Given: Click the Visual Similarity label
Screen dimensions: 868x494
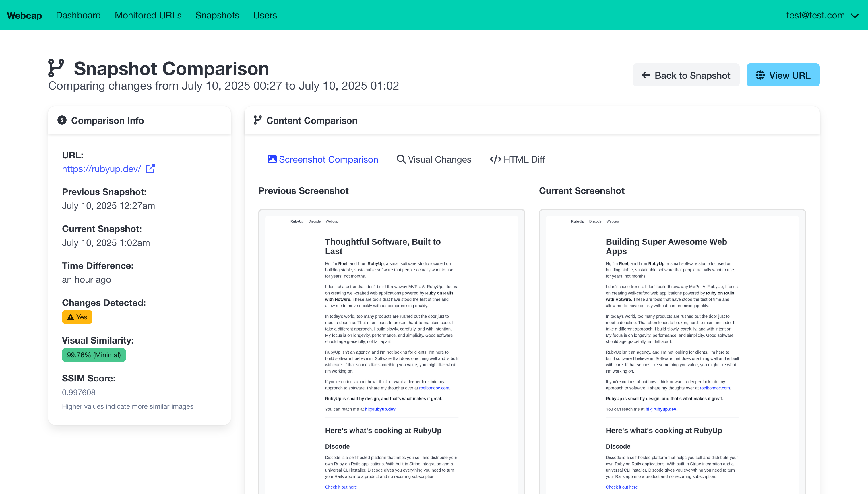Looking at the screenshot, I should point(98,340).
